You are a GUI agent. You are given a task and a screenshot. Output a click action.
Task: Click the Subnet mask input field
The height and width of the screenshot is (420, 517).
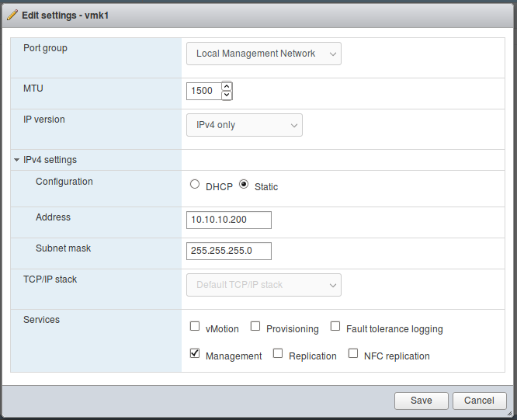(x=229, y=251)
